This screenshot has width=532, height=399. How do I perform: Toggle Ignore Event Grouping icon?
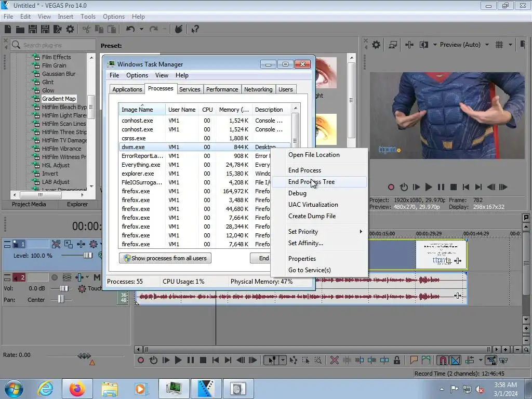pyautogui.click(x=504, y=360)
